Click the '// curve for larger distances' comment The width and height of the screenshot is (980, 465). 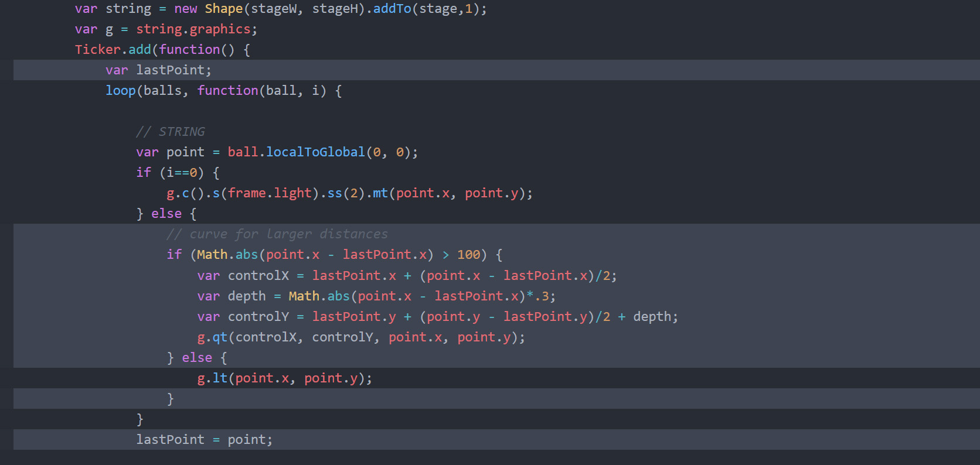click(277, 234)
